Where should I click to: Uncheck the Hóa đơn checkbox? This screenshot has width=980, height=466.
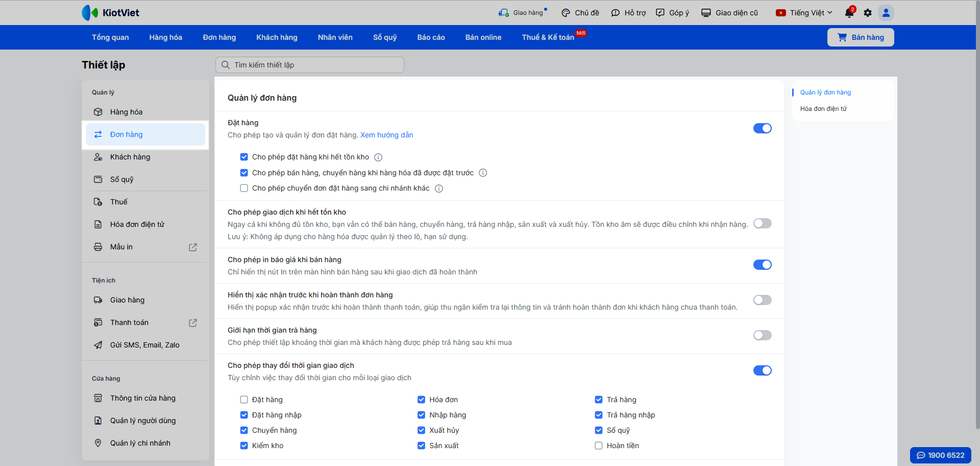pos(422,400)
